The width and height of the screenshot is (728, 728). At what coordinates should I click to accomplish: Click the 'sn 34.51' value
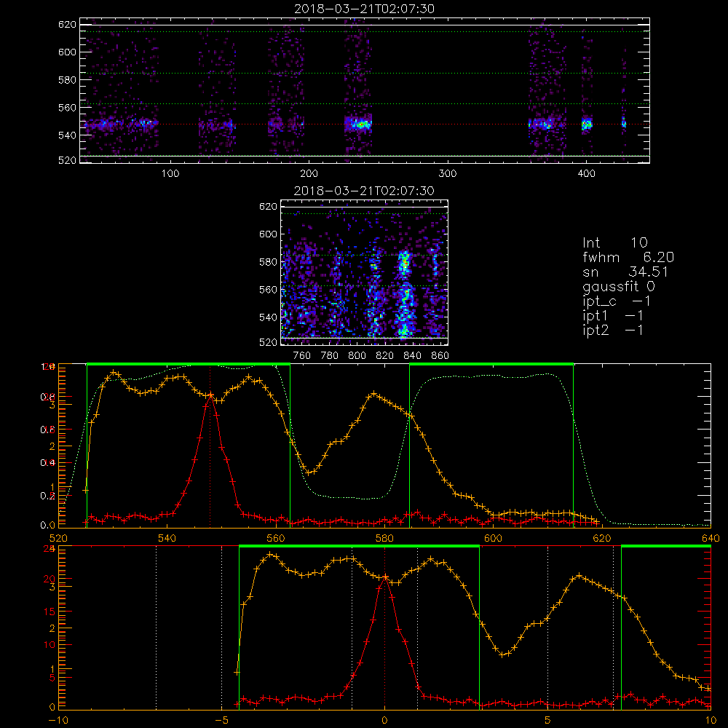[x=625, y=272]
